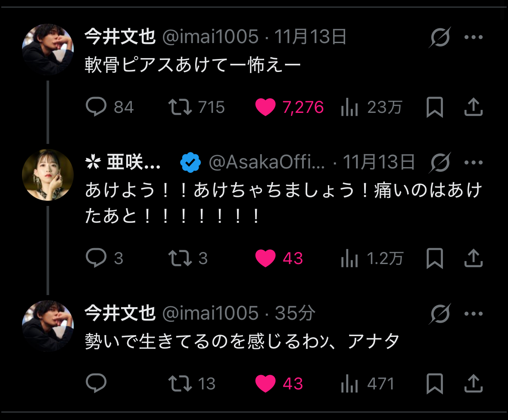
Task: Retweet the first tweet with 715 reposts
Action: [x=180, y=107]
